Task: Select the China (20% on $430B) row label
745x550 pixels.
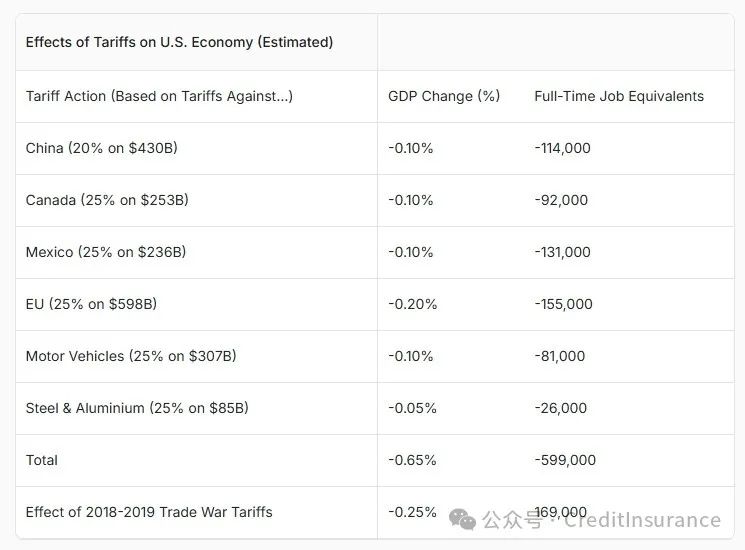Action: [x=102, y=148]
